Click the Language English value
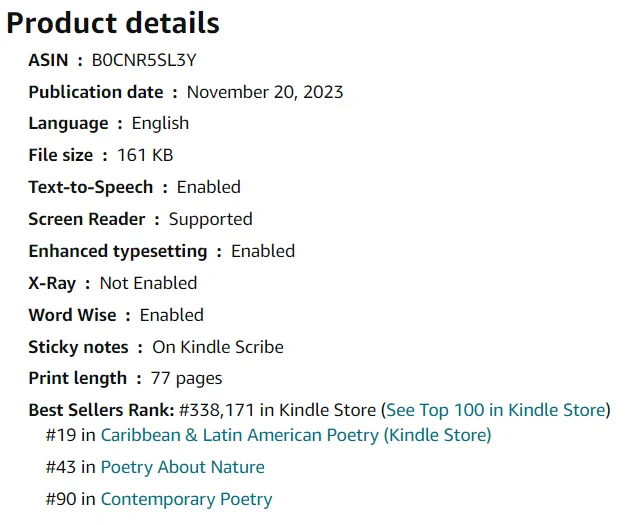Screen dimensions: 638x525 coord(160,123)
